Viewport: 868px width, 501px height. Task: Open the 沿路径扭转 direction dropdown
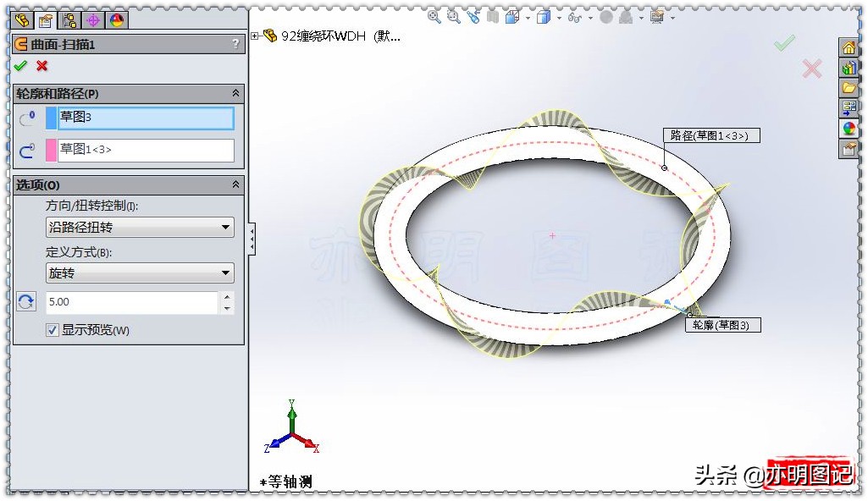(140, 227)
